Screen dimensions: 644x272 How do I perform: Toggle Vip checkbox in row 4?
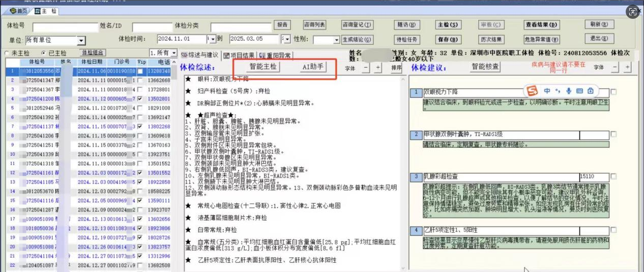140,98
